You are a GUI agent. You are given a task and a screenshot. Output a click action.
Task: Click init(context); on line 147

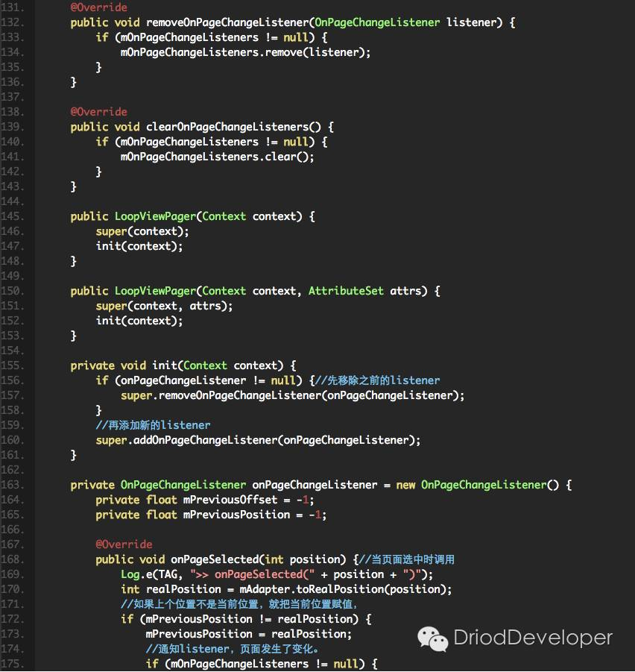[139, 246]
